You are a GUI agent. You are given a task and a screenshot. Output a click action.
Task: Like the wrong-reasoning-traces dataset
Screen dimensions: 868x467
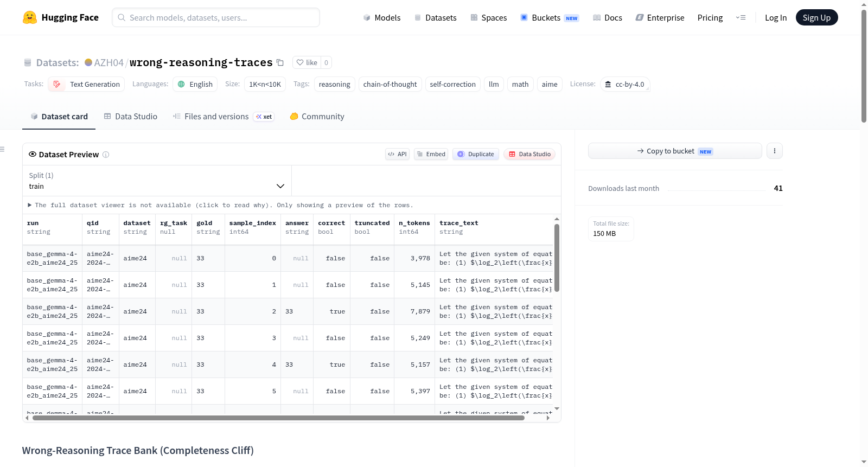point(307,62)
